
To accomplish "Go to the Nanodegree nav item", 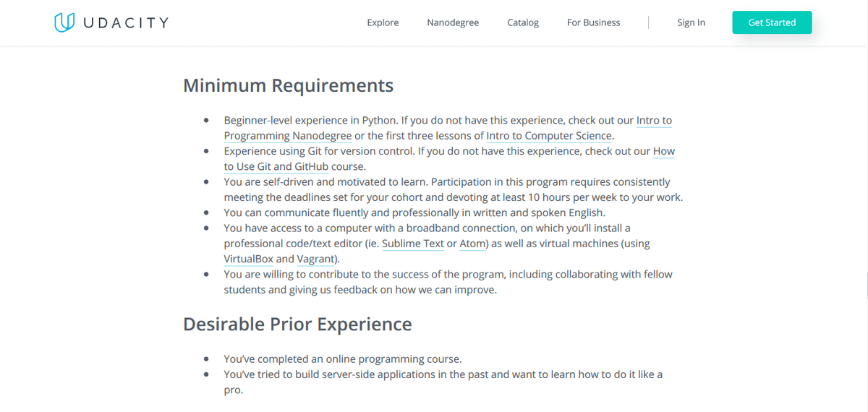I will coord(453,22).
